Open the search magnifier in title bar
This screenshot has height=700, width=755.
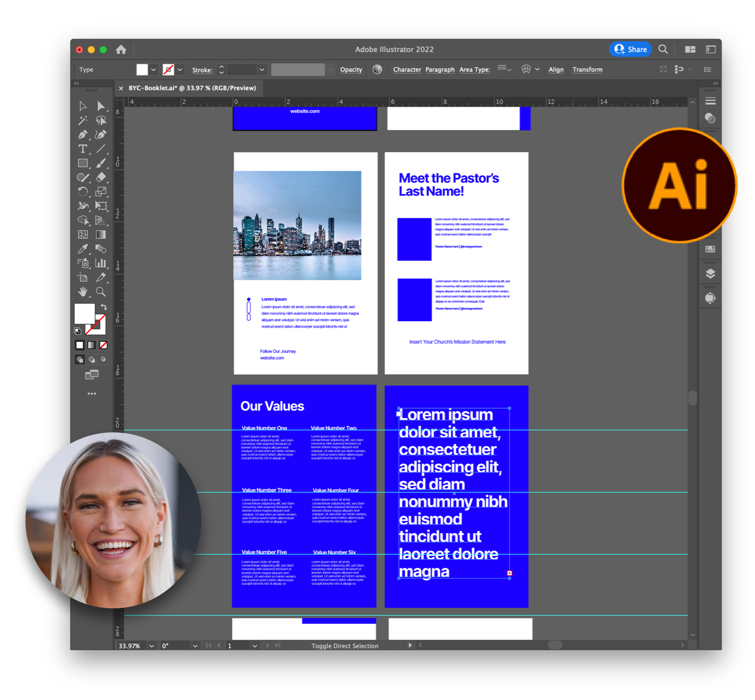point(663,50)
